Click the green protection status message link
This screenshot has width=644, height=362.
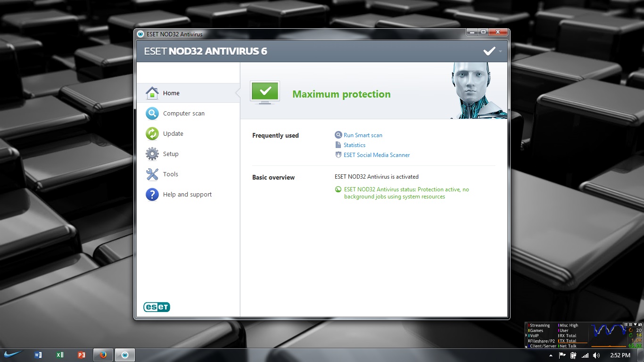406,193
